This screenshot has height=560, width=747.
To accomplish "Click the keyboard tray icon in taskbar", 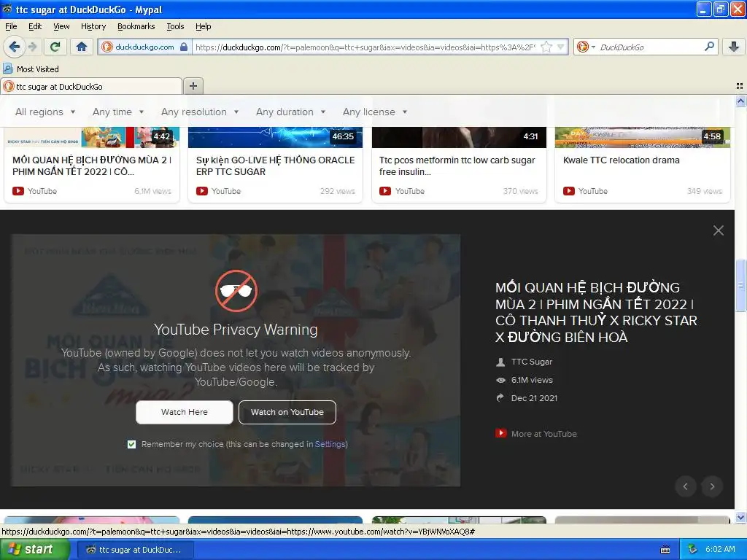I will (x=665, y=550).
